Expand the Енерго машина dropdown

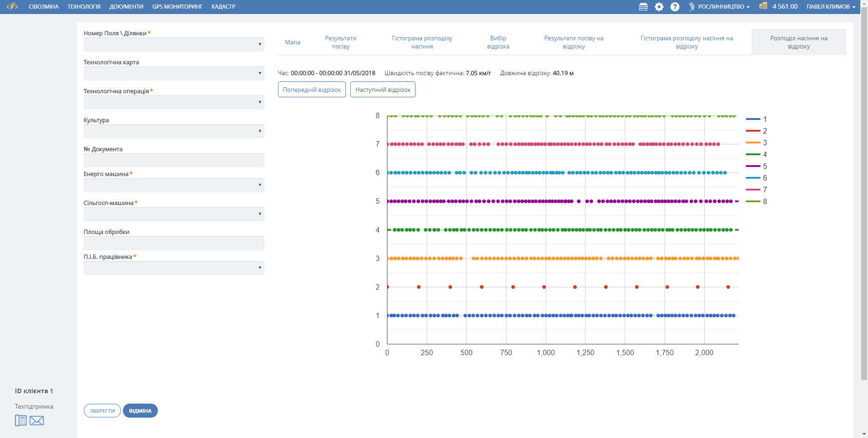pos(174,185)
